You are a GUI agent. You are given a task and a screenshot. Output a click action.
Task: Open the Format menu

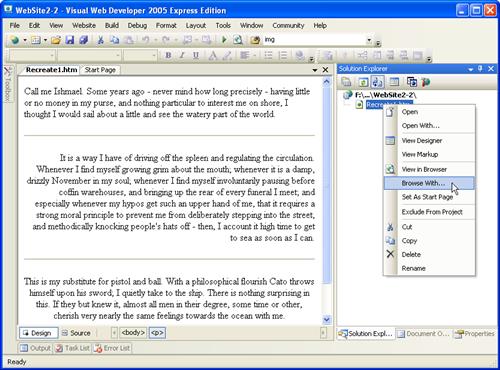coord(166,25)
